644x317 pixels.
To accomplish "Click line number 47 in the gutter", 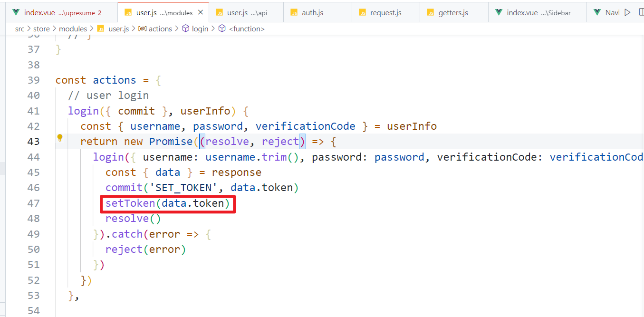I will (x=34, y=203).
